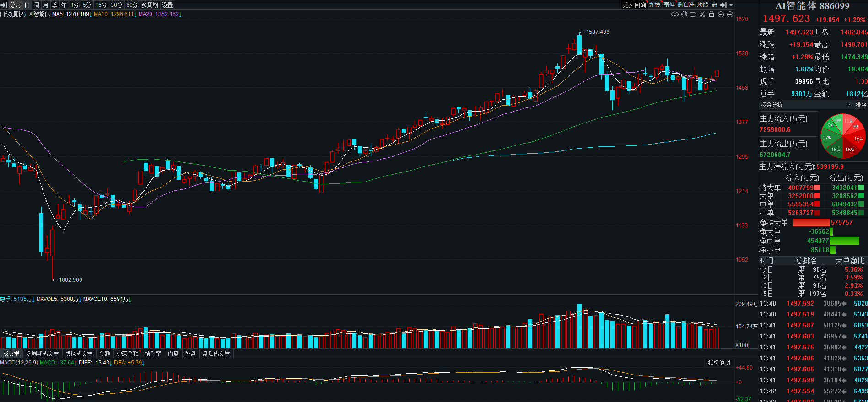The width and height of the screenshot is (868, 402).
Task: Click the zoom in plus icon
Action: [x=721, y=15]
